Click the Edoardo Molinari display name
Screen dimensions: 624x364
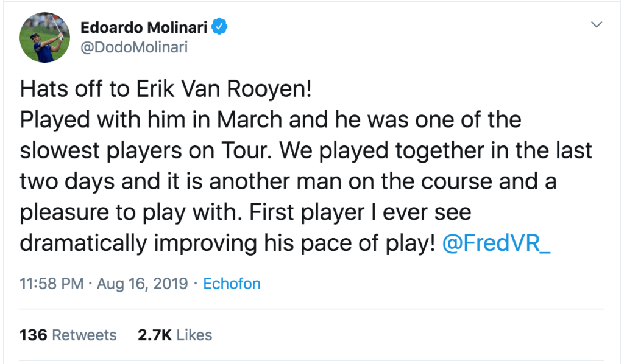(145, 27)
